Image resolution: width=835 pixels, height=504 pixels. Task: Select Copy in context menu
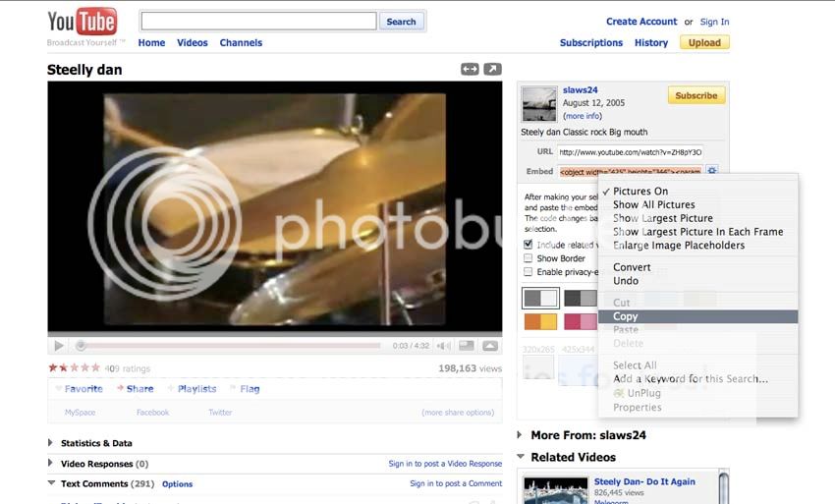click(x=698, y=316)
